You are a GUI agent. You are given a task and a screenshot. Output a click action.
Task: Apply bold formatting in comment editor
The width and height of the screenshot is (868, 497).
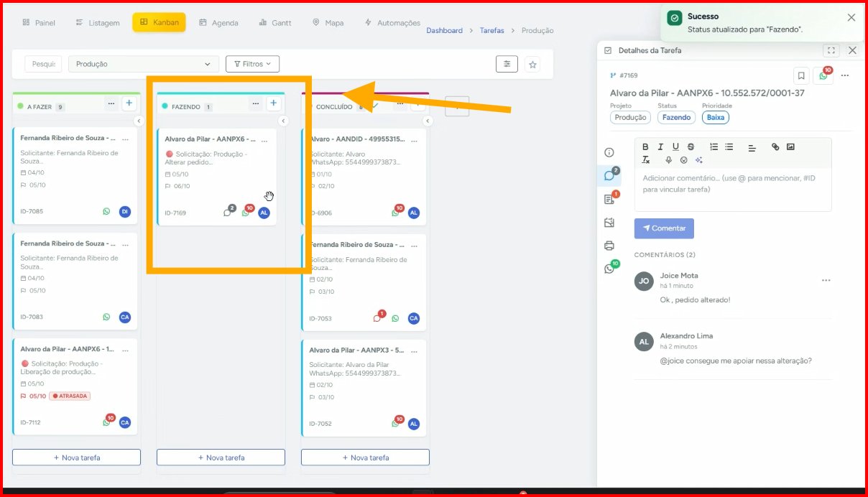tap(645, 147)
